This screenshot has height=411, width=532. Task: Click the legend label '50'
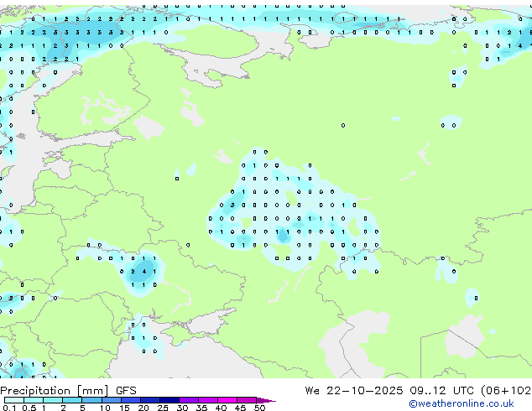point(259,408)
